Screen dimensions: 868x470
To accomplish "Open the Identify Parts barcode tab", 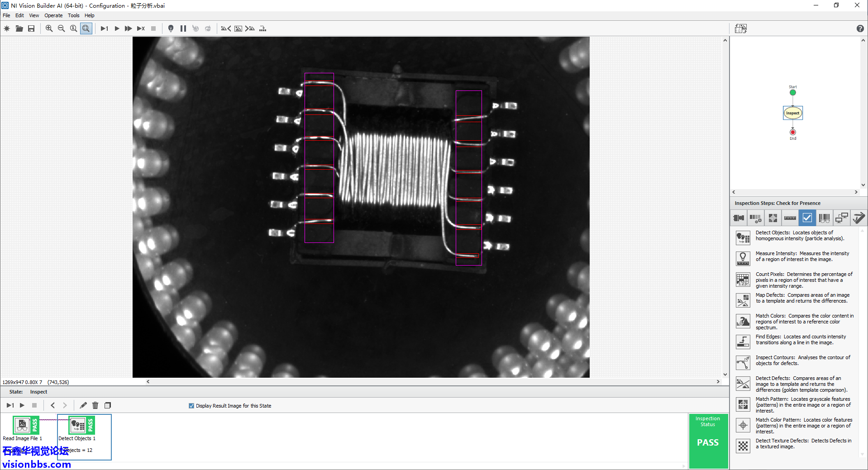I will click(824, 218).
